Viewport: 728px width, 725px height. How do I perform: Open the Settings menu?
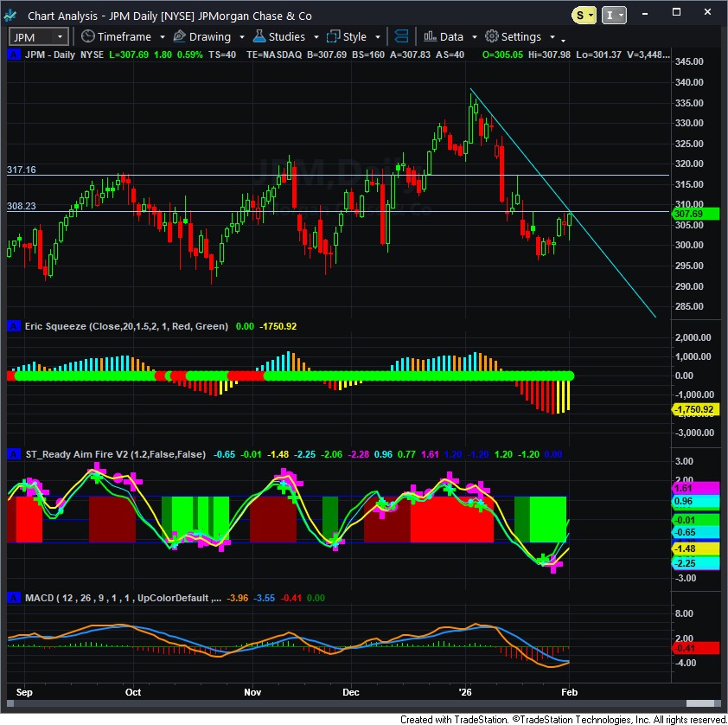click(520, 36)
